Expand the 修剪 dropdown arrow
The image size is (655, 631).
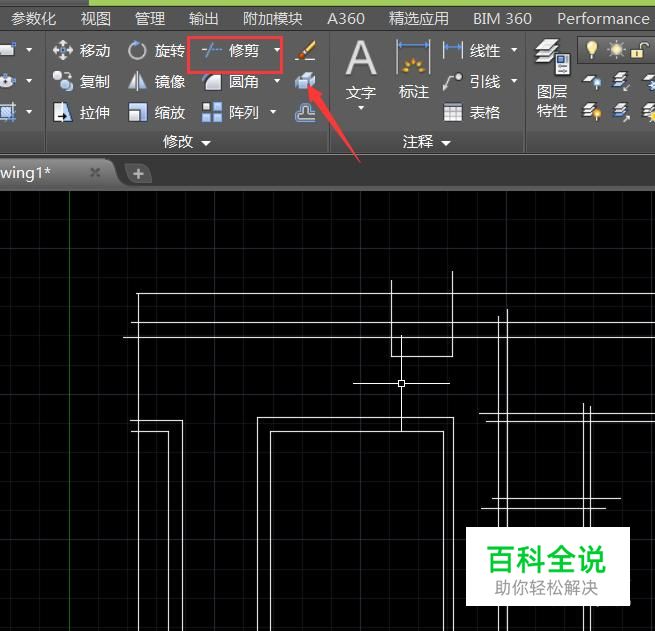click(277, 51)
